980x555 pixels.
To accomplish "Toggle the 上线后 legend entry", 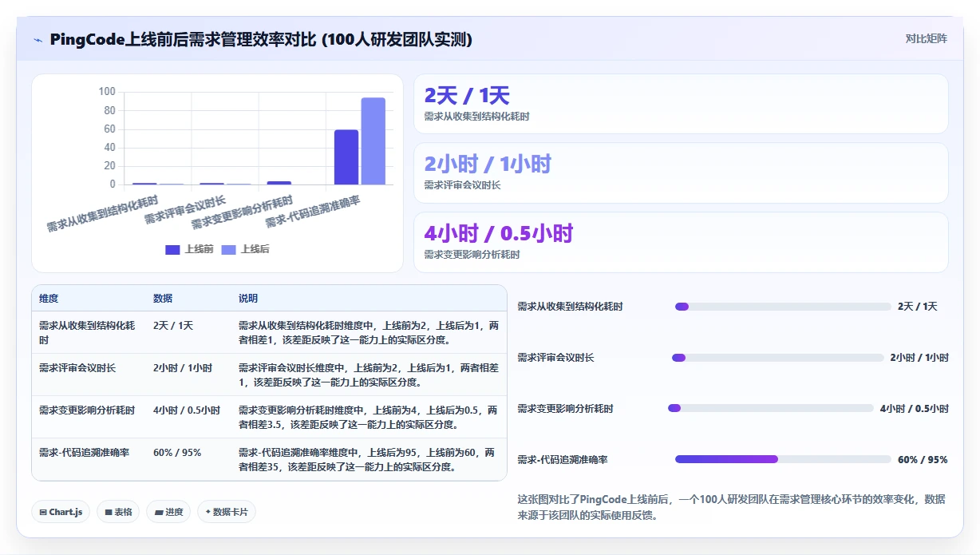I will [x=246, y=249].
